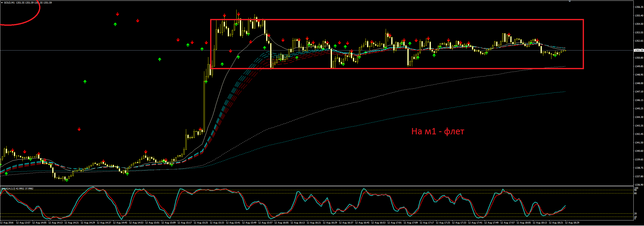Viewport: 644px width, 226px height.
Task: Click the 12 Aug 17:57 time label
Action: point(508,223)
